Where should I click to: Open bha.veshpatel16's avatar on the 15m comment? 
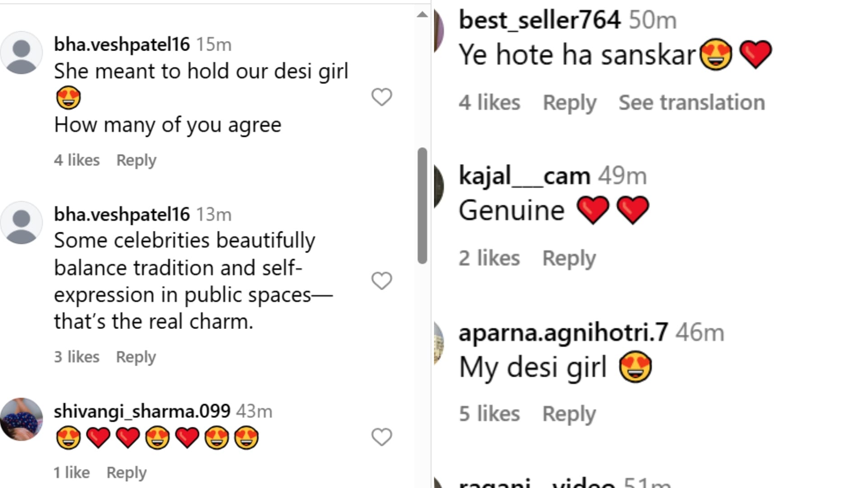click(x=21, y=53)
